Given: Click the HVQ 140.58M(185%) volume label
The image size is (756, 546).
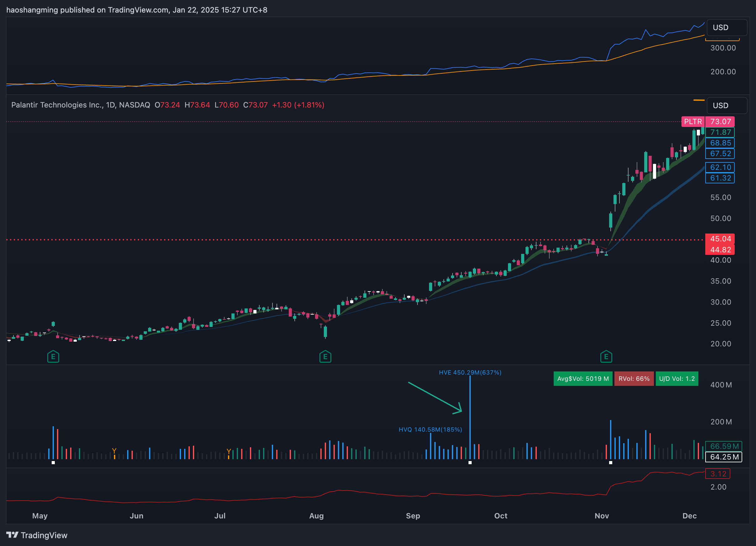Looking at the screenshot, I should point(430,429).
